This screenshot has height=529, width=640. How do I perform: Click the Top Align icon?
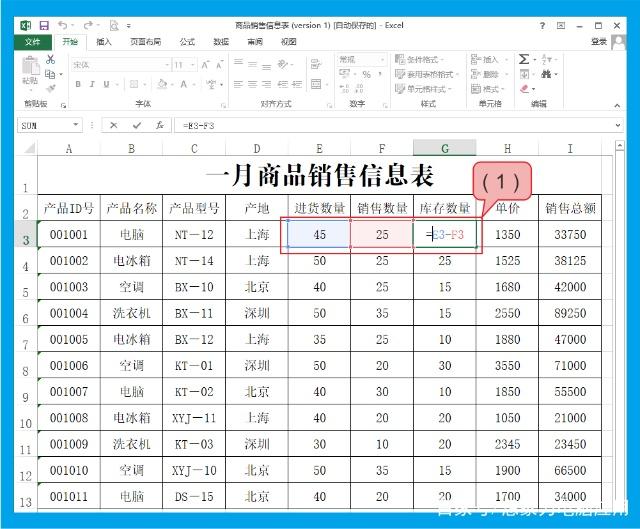coord(239,64)
